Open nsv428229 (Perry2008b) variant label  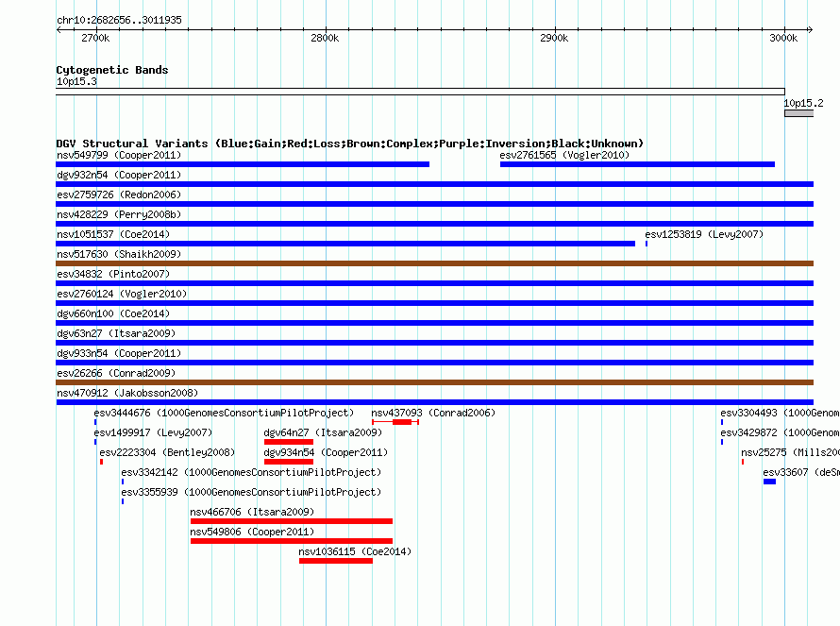[x=119, y=214]
